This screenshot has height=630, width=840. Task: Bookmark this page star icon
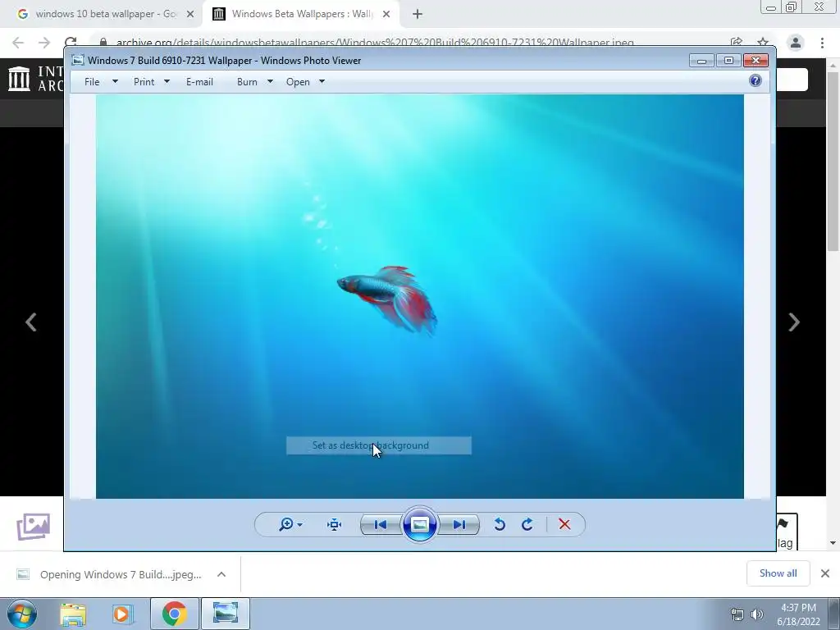click(763, 43)
